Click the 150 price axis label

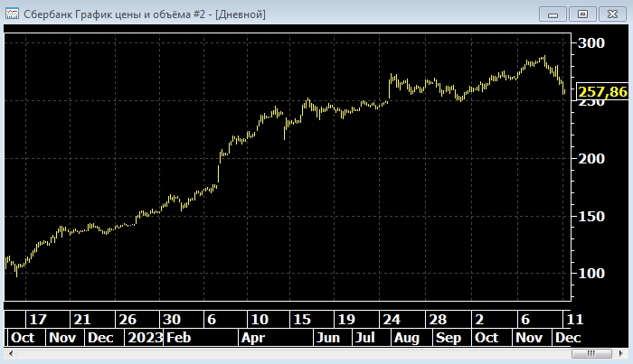[591, 216]
